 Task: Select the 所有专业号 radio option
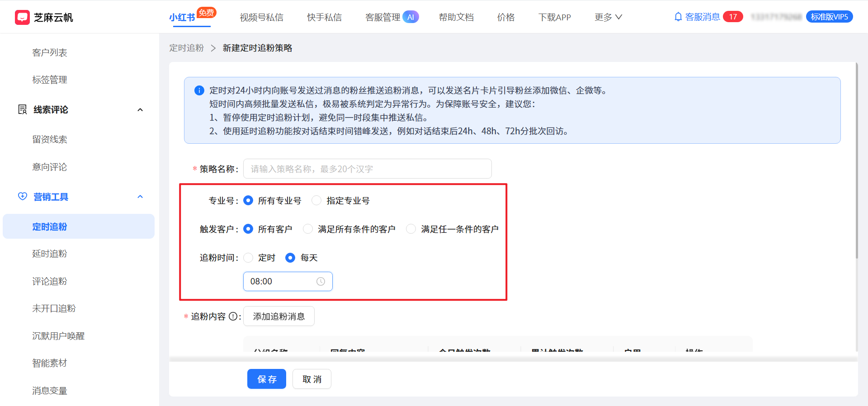coord(248,200)
